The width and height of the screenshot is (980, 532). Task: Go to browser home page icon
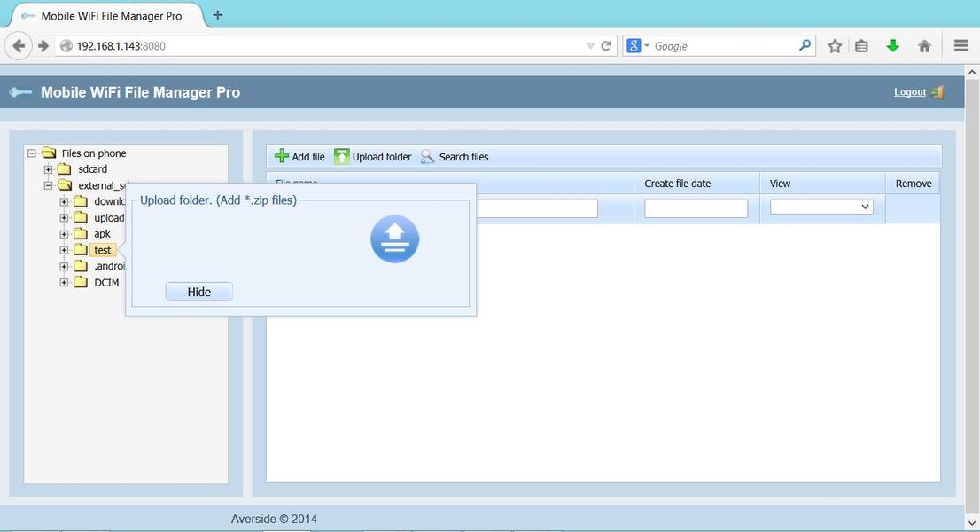pyautogui.click(x=924, y=45)
